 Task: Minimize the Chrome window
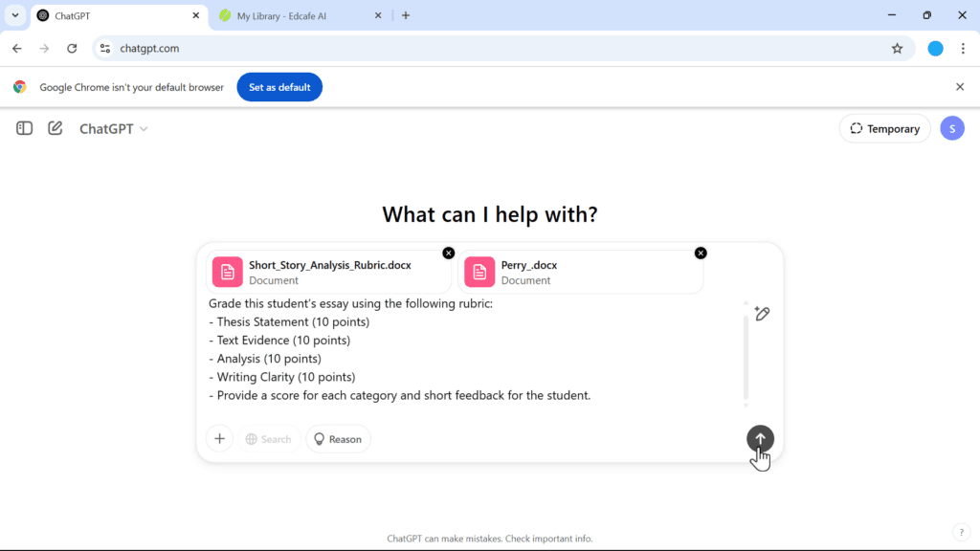tap(892, 15)
